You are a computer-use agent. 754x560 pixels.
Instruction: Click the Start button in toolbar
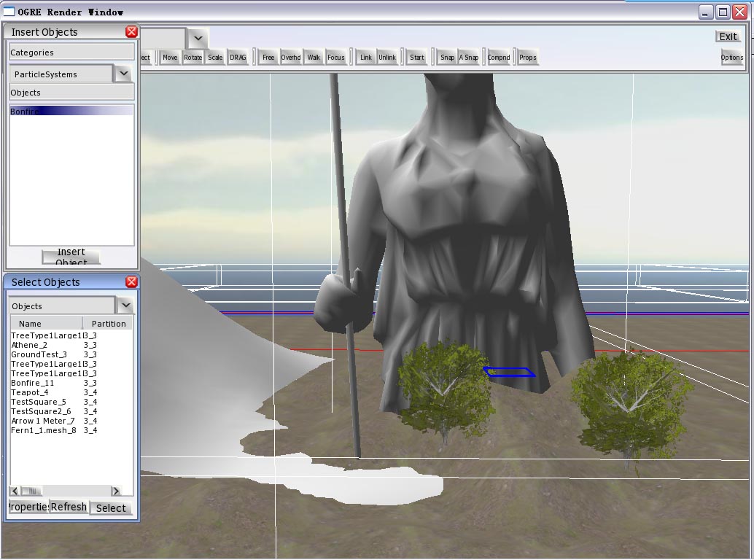[417, 58]
